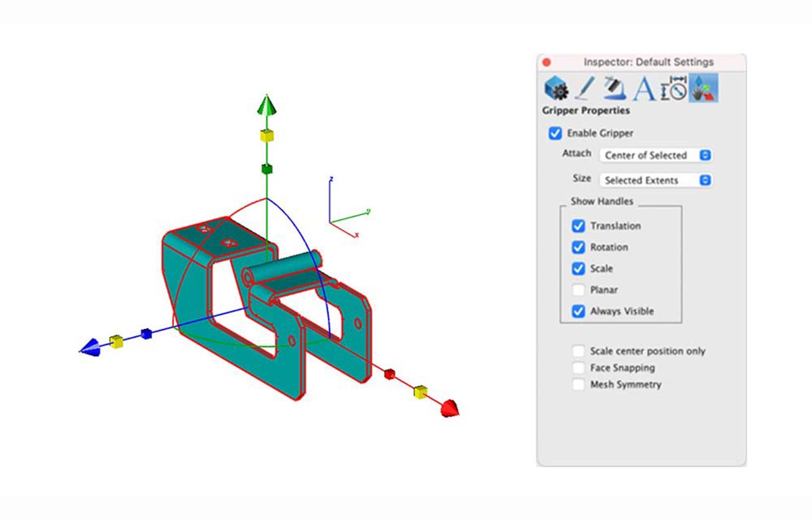Uncheck the Rotation handles checkbox
The image size is (812, 519).
pyautogui.click(x=579, y=247)
